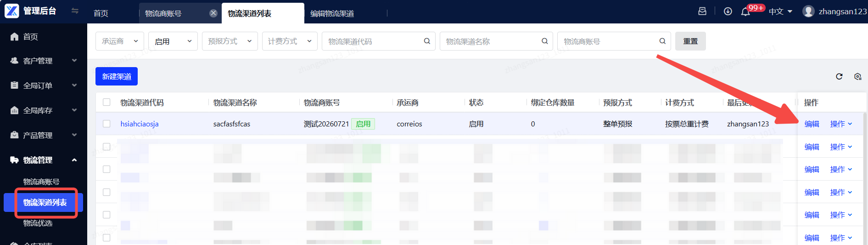Open table column settings icon
The image size is (868, 245).
857,76
